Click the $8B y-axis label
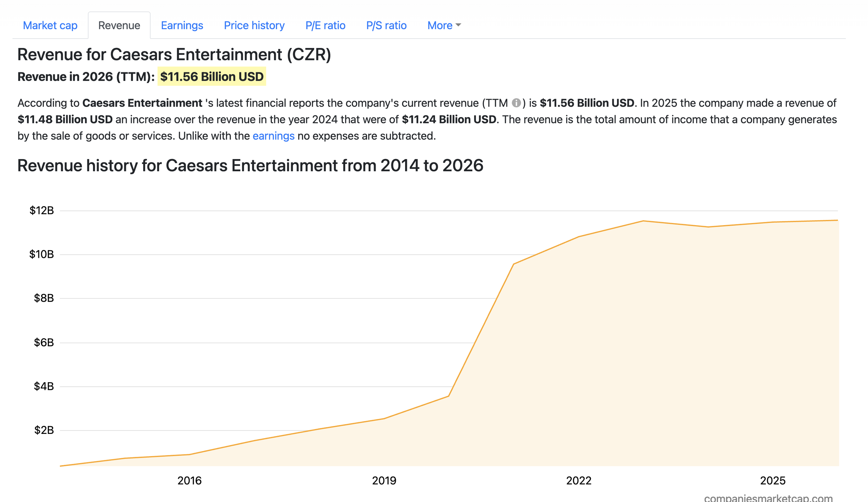Screen dimensions: 868x502 click(x=44, y=298)
